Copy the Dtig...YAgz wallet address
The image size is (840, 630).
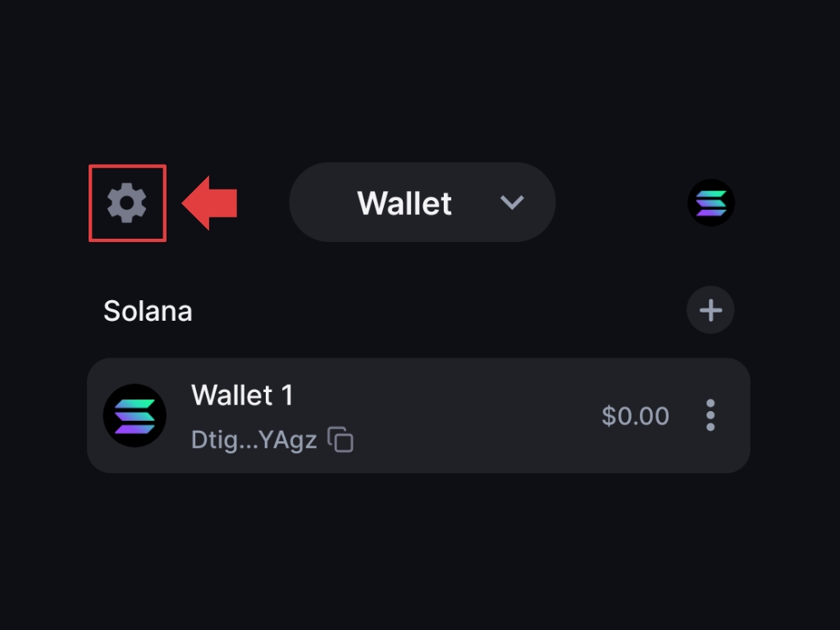(x=340, y=440)
